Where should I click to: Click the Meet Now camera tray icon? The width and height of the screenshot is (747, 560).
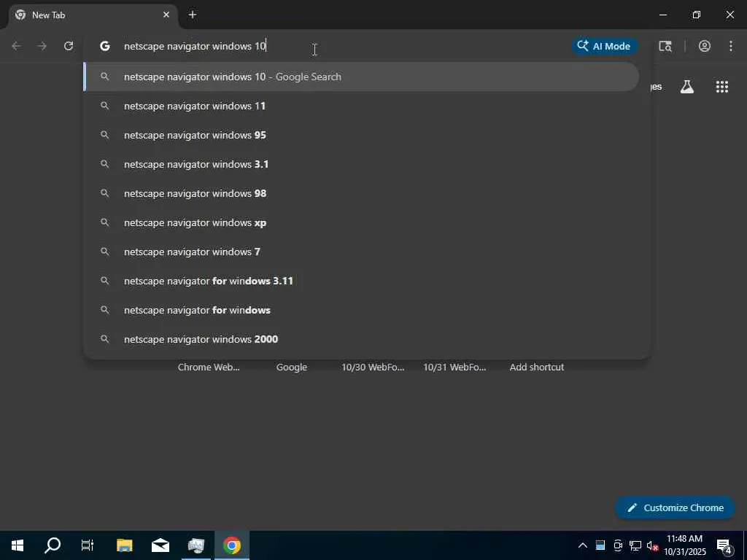[618, 545]
